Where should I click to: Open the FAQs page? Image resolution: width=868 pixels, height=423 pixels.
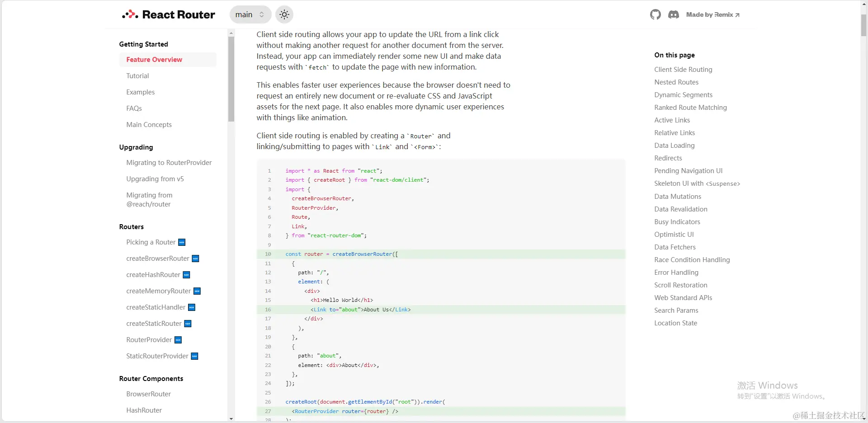[134, 108]
